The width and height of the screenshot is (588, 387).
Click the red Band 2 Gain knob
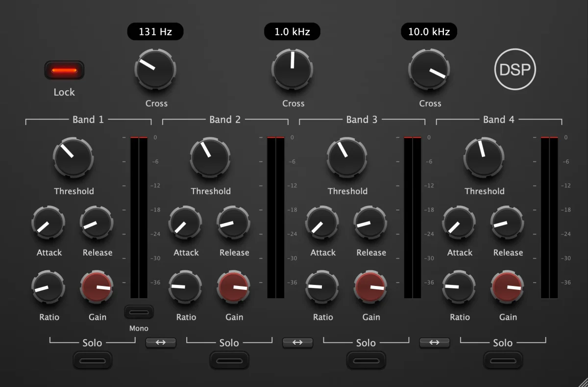(234, 287)
